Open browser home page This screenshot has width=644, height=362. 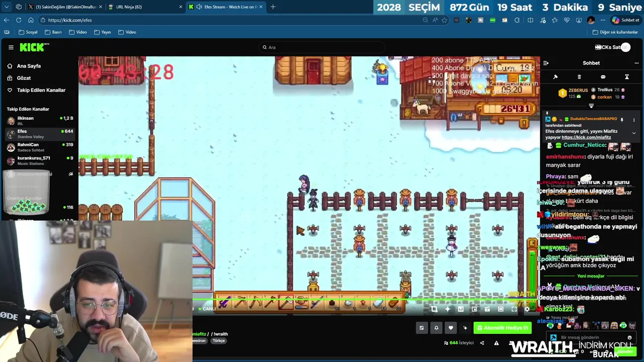click(31, 20)
